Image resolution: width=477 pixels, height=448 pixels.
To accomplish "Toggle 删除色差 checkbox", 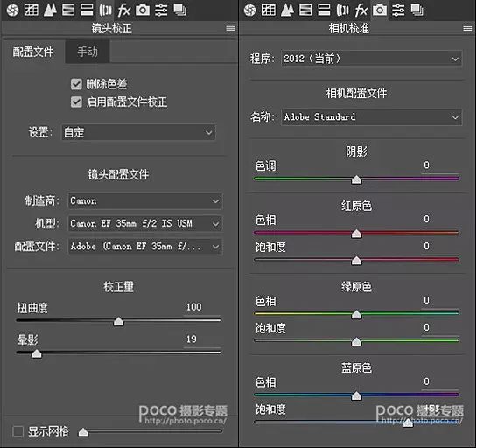I will coord(76,84).
